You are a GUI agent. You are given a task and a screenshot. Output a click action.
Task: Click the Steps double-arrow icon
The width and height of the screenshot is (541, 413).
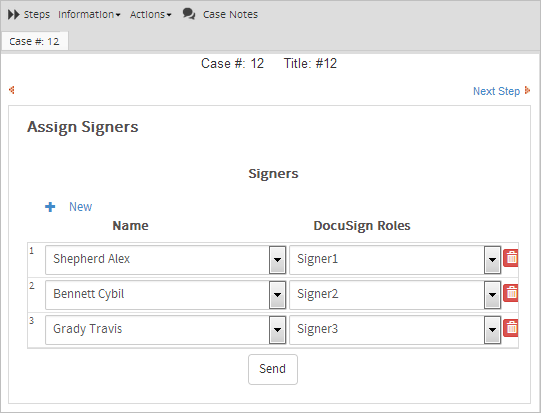[x=13, y=14]
